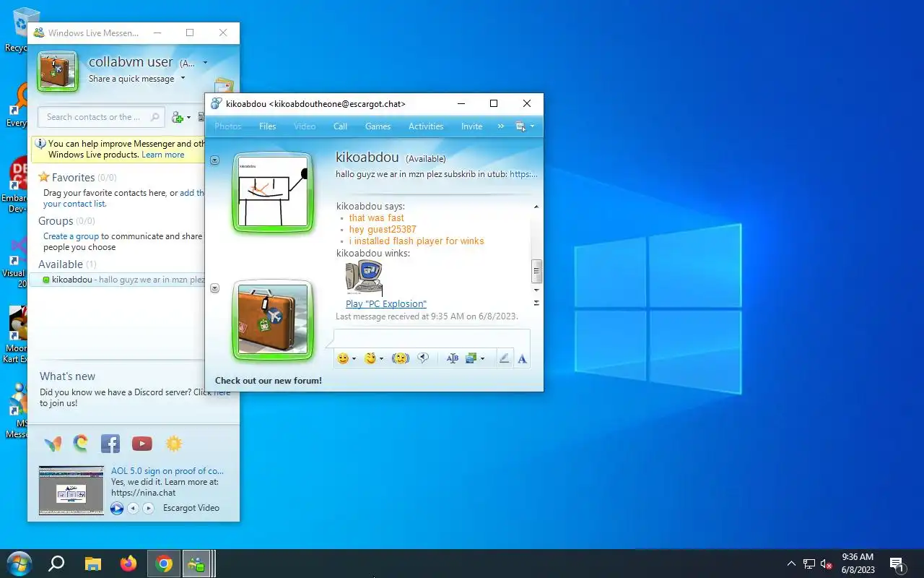The height and width of the screenshot is (578, 924).
Task: Go to next Escargot video
Action: click(x=148, y=509)
